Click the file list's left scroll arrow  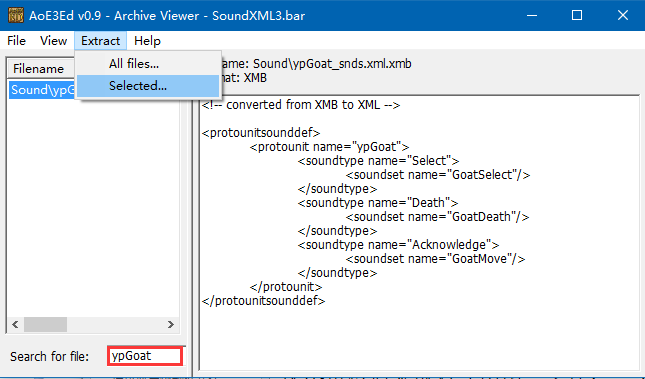point(15,325)
